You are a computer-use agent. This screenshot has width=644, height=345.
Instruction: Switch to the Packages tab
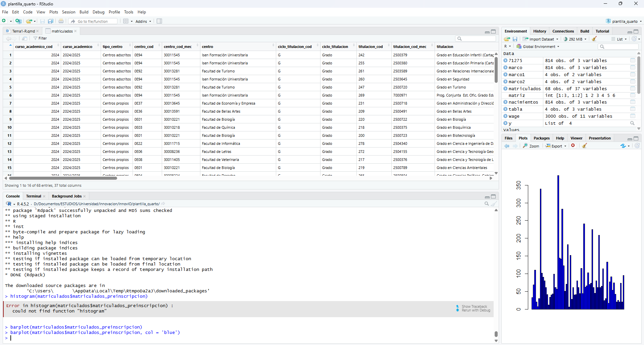point(541,138)
